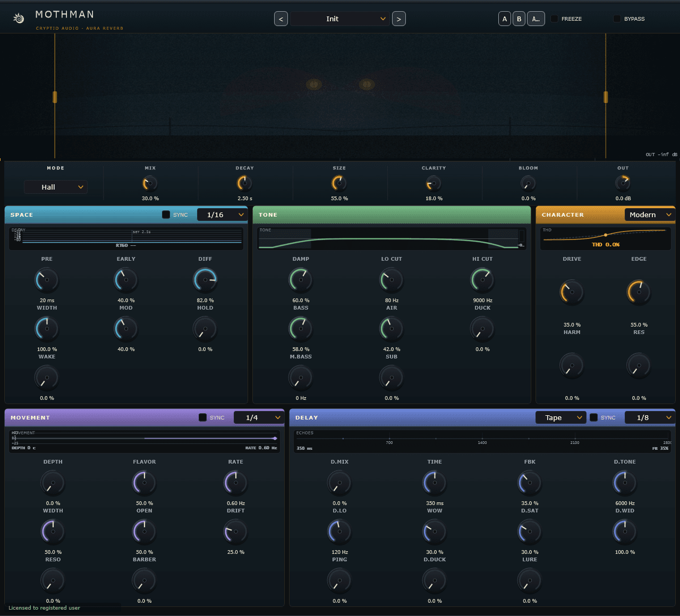Go to the previous preset with left arrow
This screenshot has height=616, width=680.
pos(281,19)
